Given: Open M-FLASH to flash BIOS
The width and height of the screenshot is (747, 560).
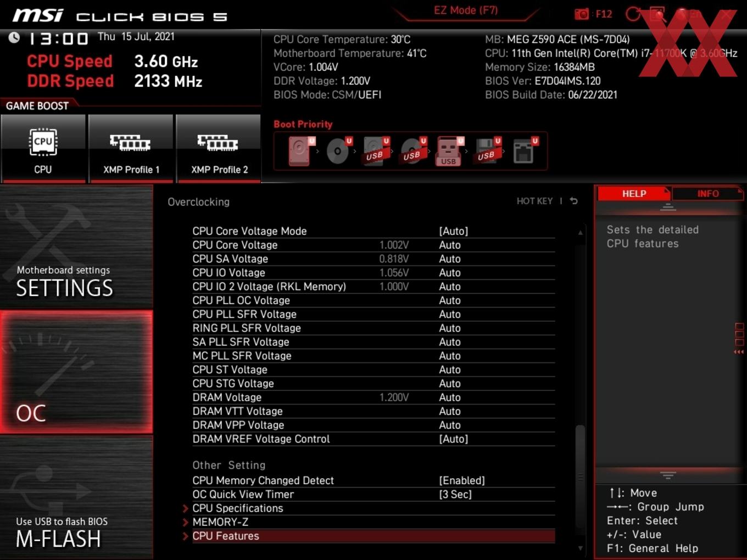Looking at the screenshot, I should [76, 498].
